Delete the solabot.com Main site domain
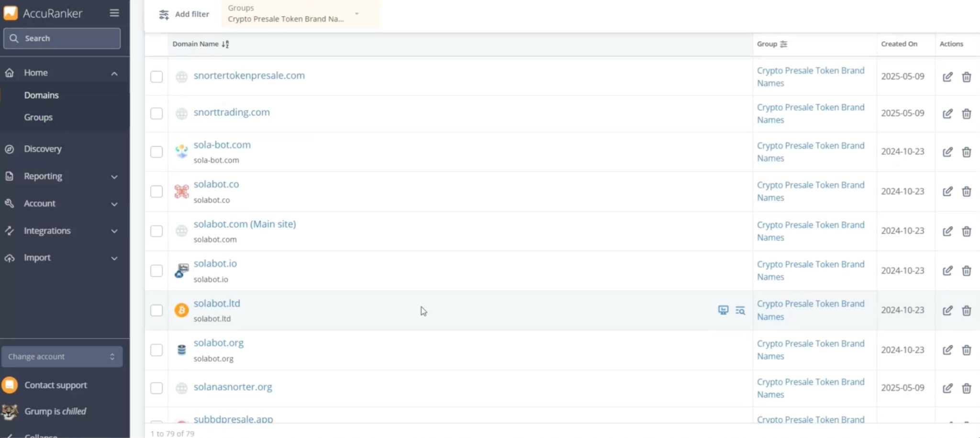Viewport: 980px width, 438px height. click(x=967, y=231)
